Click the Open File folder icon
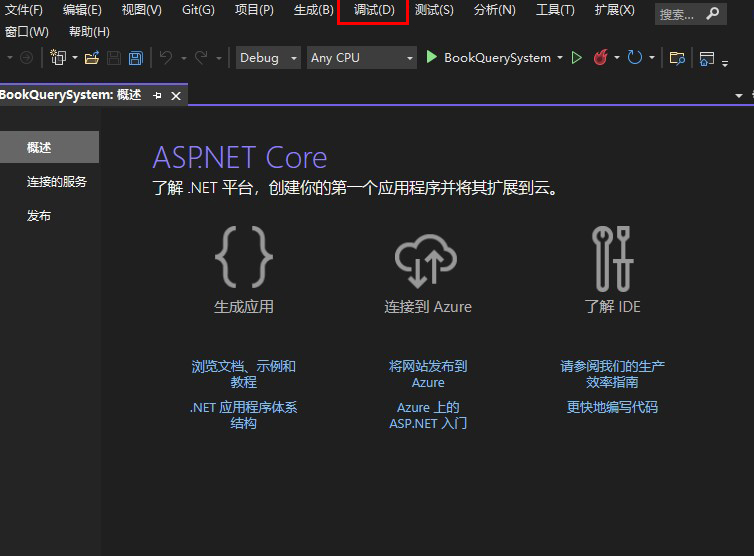 (92, 58)
